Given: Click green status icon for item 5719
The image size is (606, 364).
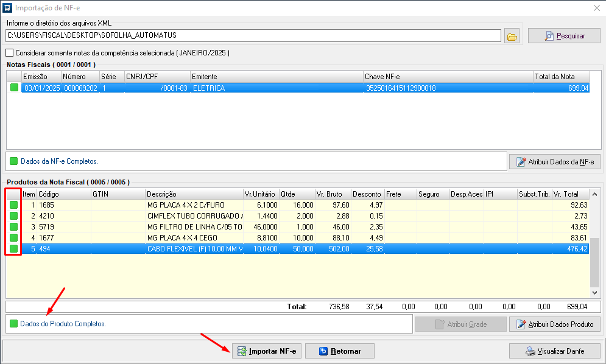Looking at the screenshot, I should [x=13, y=226].
